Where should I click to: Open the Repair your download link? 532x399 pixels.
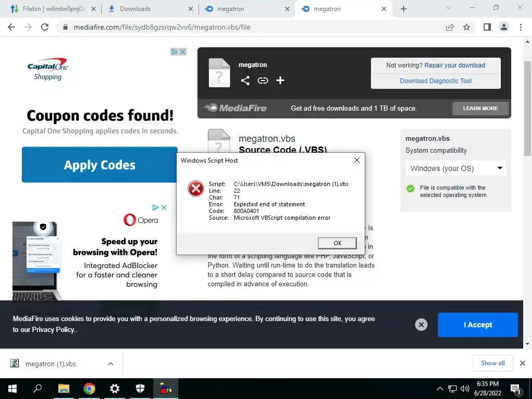[454, 65]
